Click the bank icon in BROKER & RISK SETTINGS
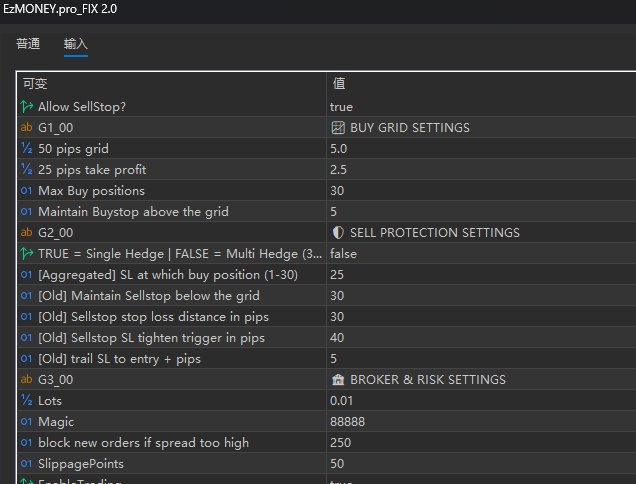The height and width of the screenshot is (484, 636). click(x=338, y=380)
